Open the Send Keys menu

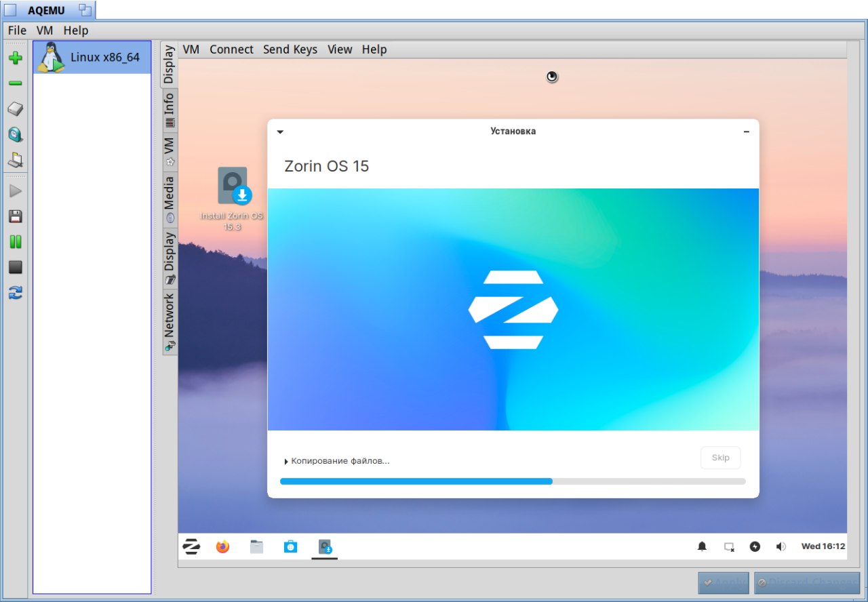290,49
